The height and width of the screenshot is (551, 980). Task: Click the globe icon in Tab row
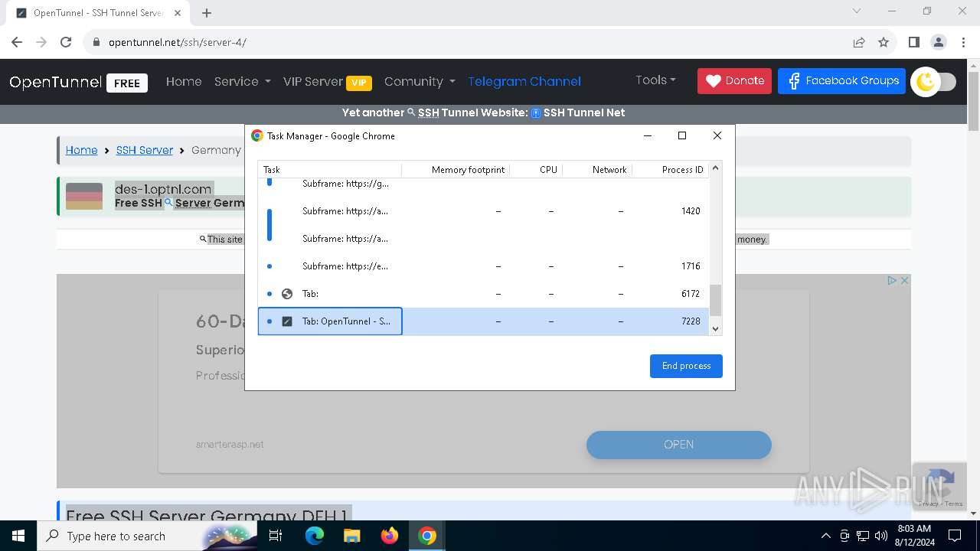click(x=287, y=294)
